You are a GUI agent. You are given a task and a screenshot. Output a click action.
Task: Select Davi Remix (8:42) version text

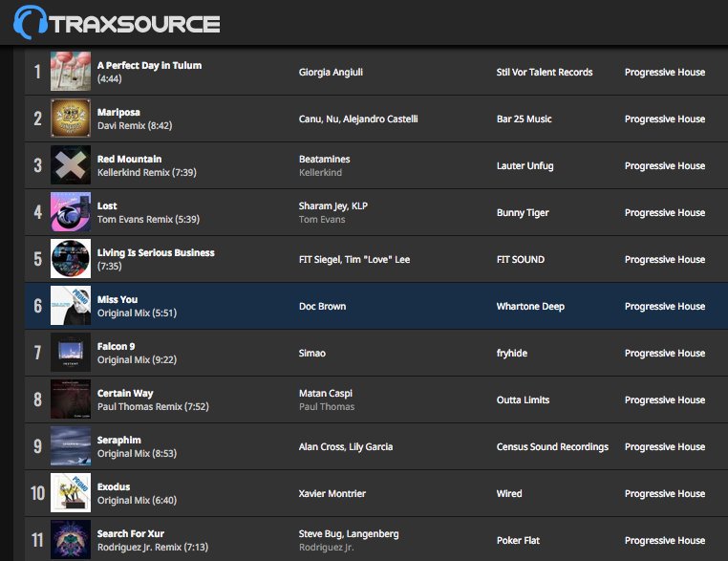[x=135, y=126]
